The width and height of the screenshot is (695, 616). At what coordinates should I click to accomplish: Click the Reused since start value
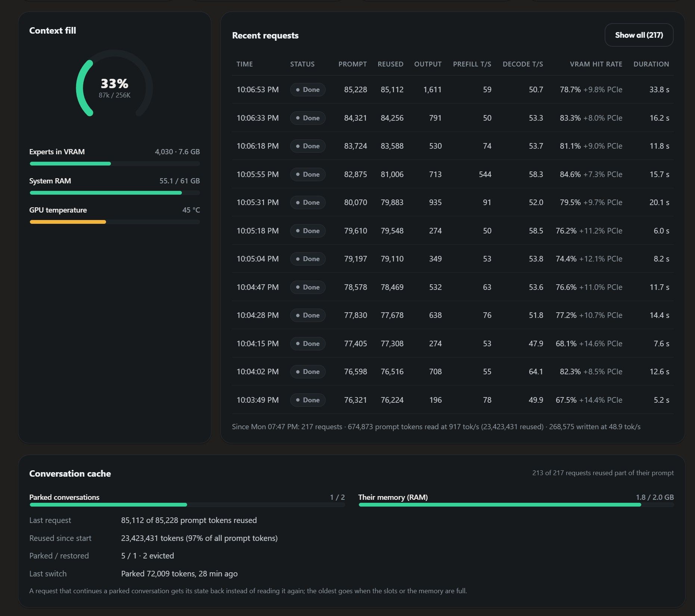199,538
